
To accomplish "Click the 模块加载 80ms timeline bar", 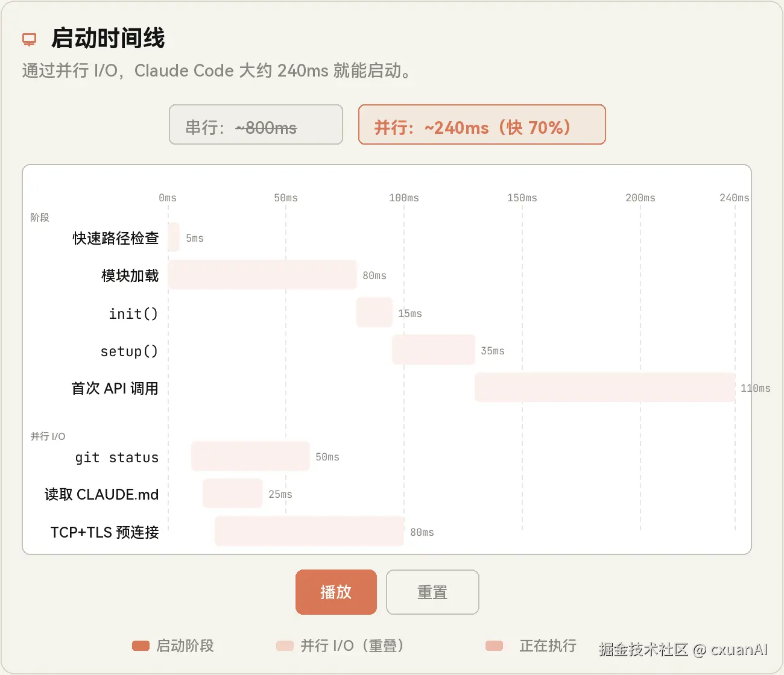I will pos(262,275).
